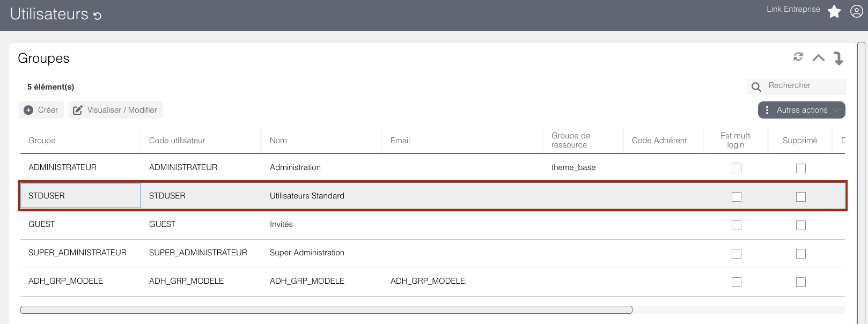Click the reset arrow beside Utilisateurs title
The width and height of the screenshot is (868, 324).
pos(97,16)
